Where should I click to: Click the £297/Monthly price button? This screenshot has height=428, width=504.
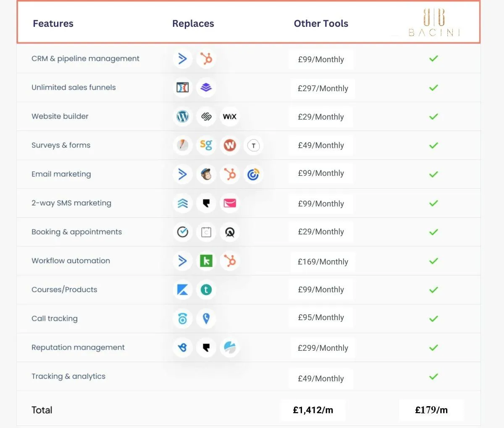(323, 89)
